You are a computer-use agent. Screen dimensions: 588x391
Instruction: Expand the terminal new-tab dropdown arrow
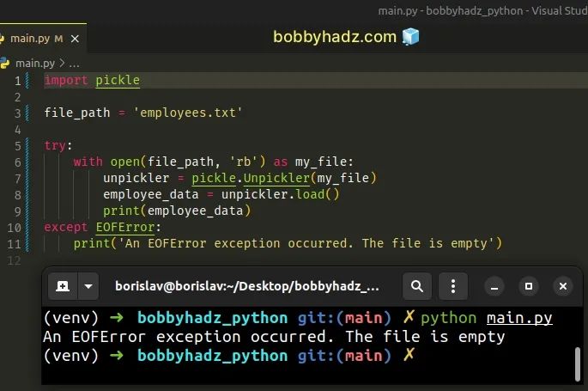(88, 286)
